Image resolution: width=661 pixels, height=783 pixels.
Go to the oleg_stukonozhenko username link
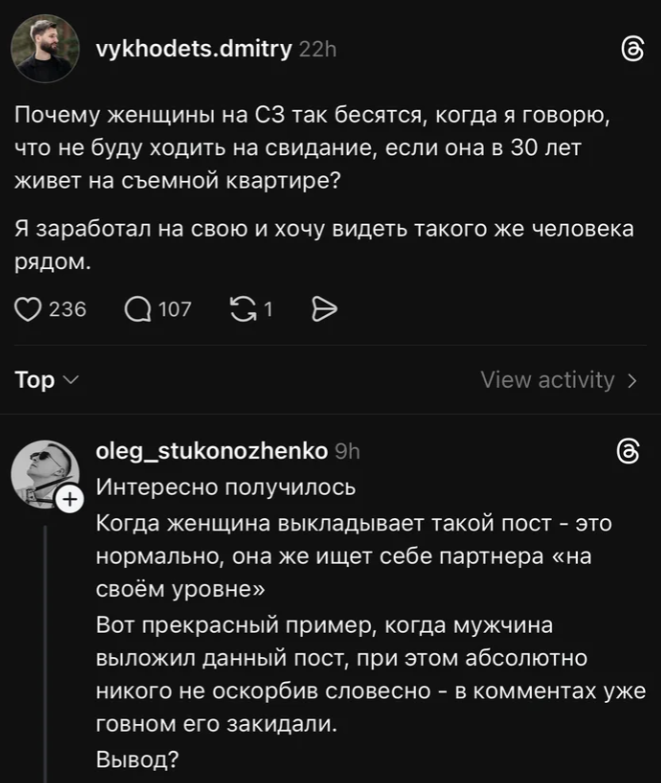210,451
